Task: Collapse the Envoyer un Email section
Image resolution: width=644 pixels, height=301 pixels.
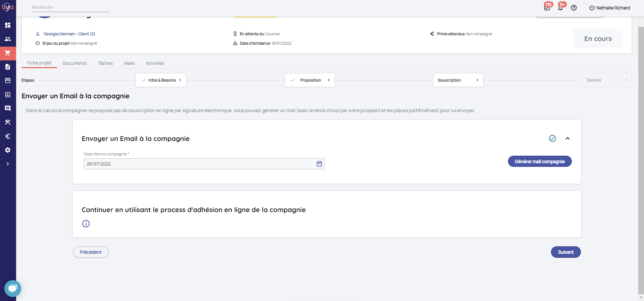Action: (x=567, y=138)
